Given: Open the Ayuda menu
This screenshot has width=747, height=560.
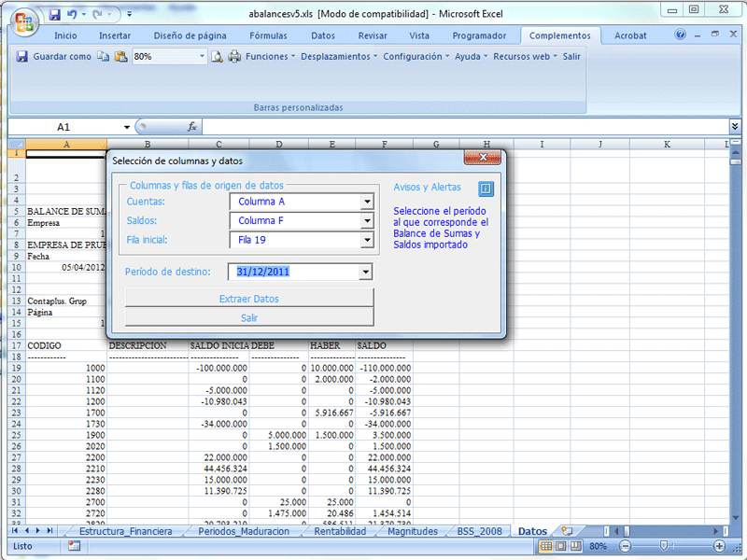Looking at the screenshot, I should pyautogui.click(x=471, y=56).
